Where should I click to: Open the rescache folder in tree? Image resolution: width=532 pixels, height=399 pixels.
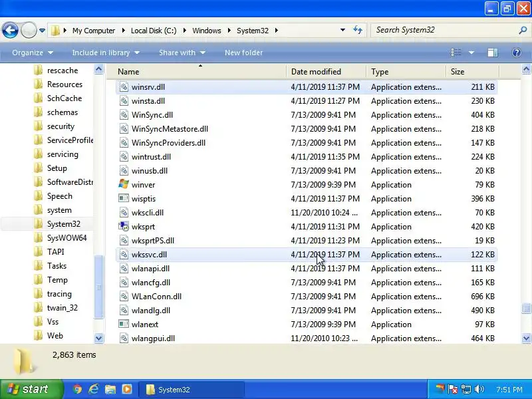point(63,70)
